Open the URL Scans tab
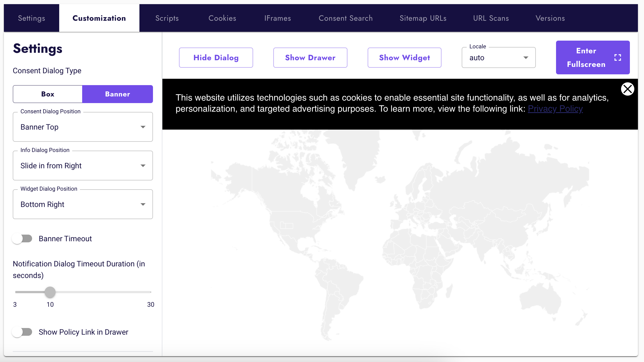644x362 pixels. coord(491,18)
